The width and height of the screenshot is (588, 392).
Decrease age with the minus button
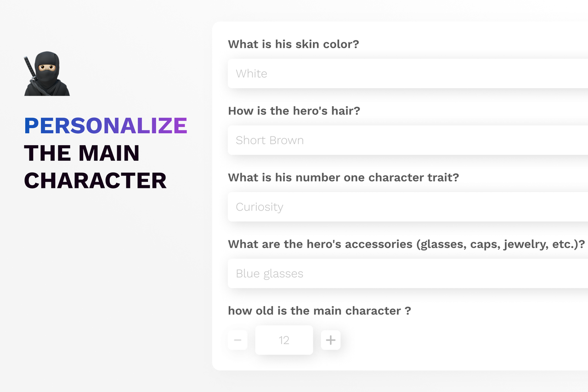tap(237, 340)
